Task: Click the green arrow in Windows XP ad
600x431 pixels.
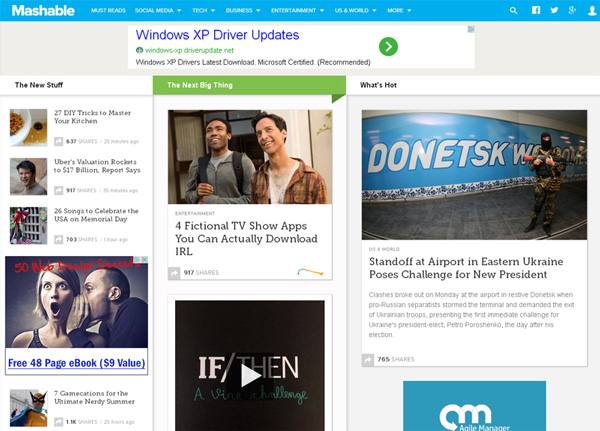Action: point(388,46)
